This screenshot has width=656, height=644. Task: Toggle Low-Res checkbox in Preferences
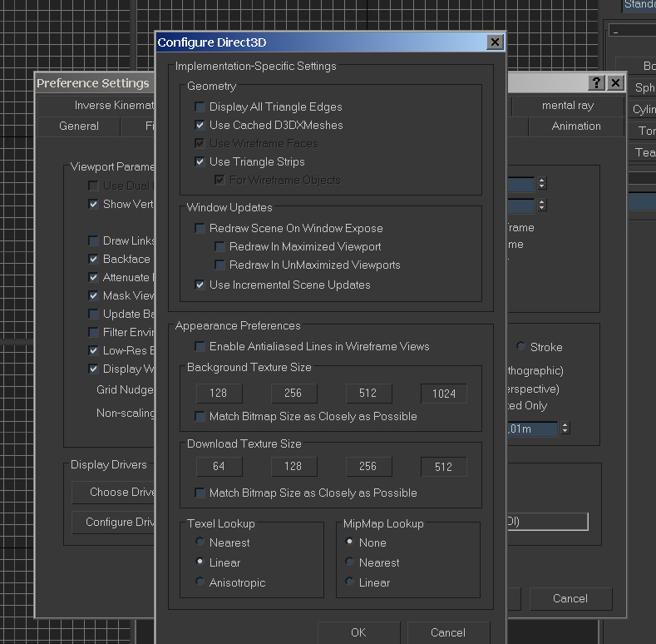click(93, 350)
